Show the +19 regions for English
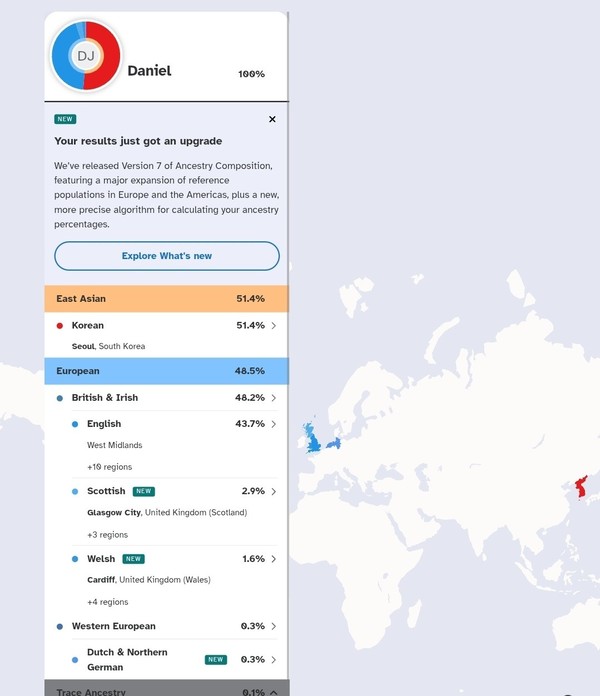 point(109,467)
